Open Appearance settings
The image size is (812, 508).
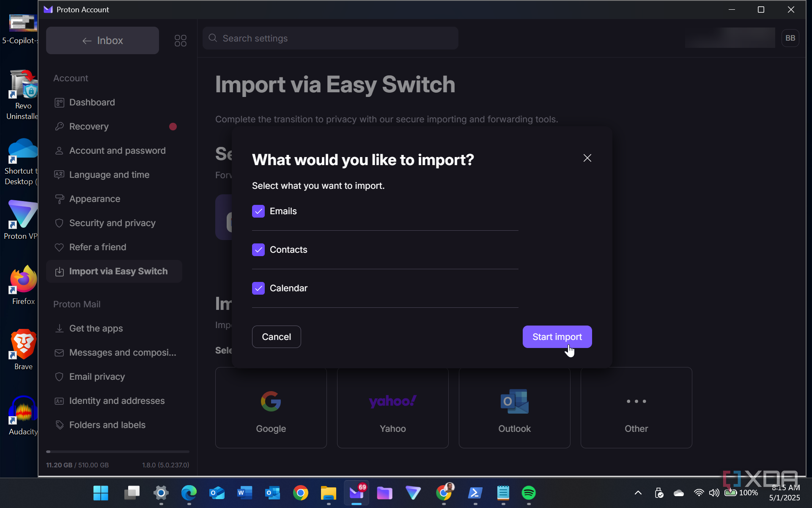pyautogui.click(x=114, y=199)
